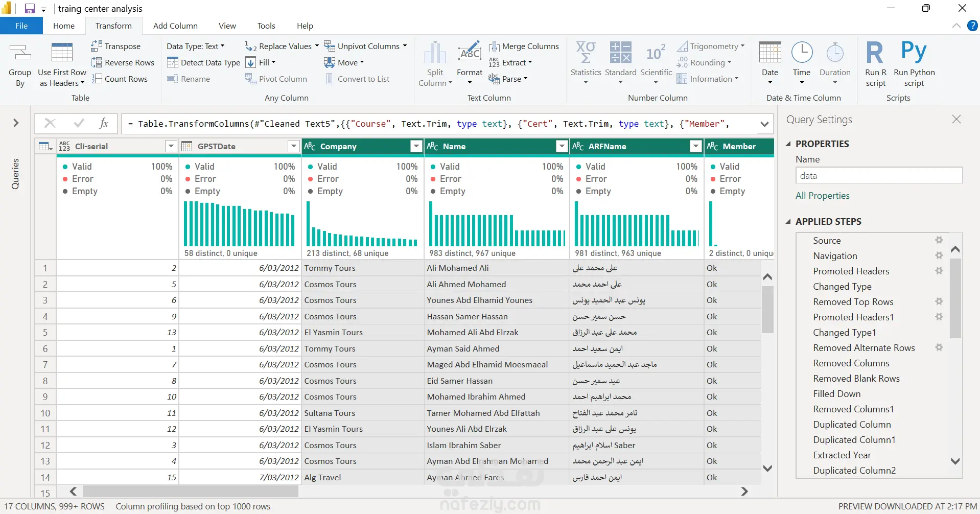This screenshot has width=980, height=514.
Task: Expand the formula bar with the chevron
Action: (x=764, y=124)
